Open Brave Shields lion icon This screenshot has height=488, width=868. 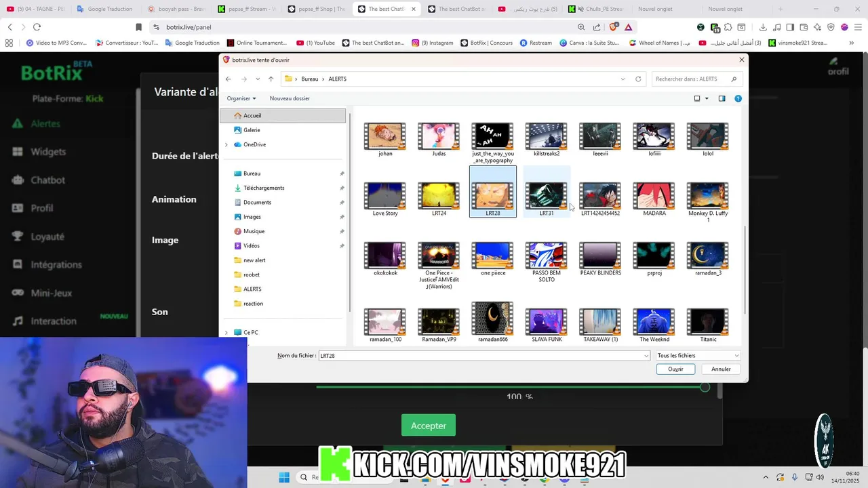[614, 27]
